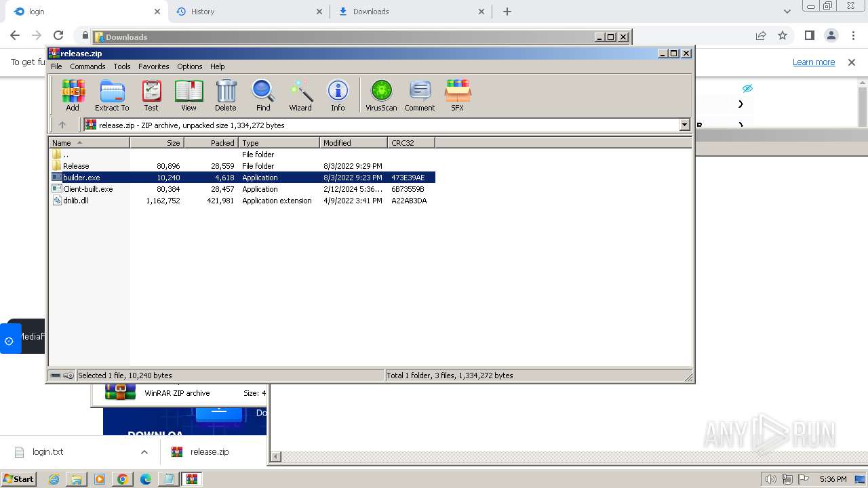Open a new browser tab
The image size is (868, 488).
point(507,12)
